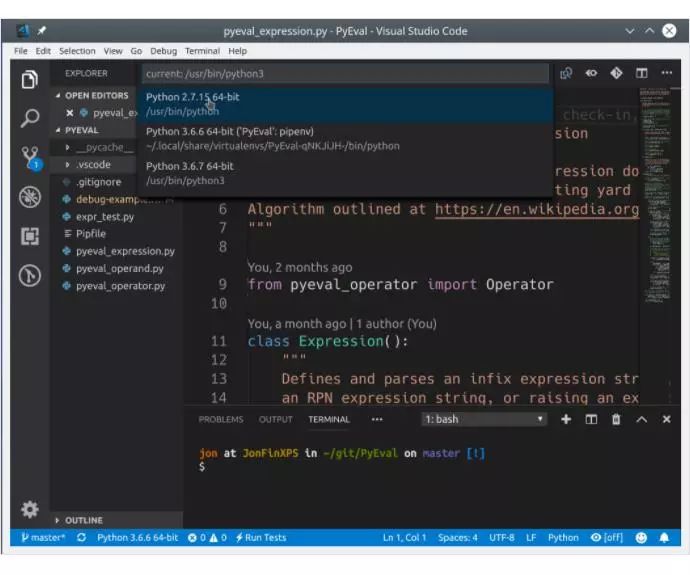Maximize the panel with up chevron
The height and width of the screenshot is (575, 690).
point(641,419)
